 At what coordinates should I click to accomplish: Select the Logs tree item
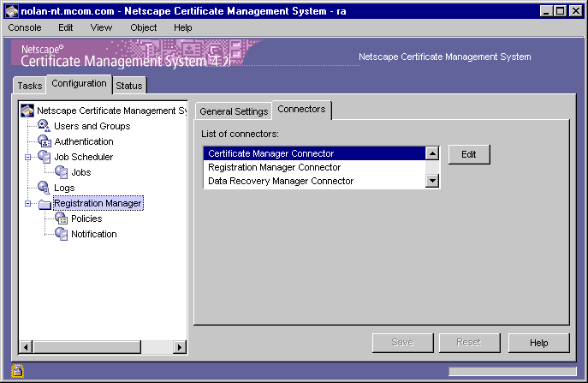point(64,188)
